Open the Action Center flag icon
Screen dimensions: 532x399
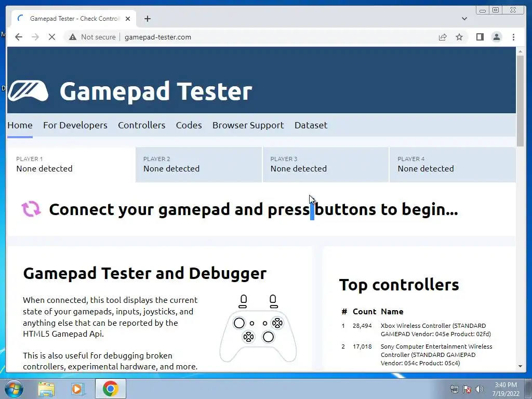(467, 389)
